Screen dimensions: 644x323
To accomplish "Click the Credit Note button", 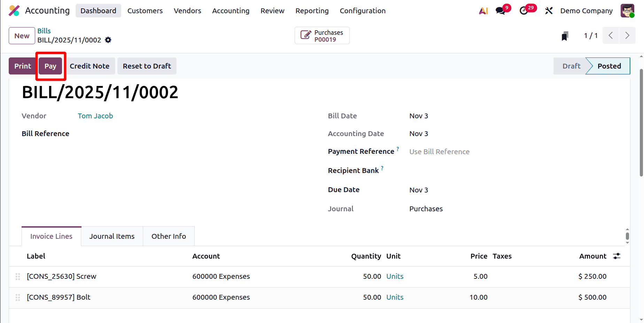I will [x=90, y=66].
